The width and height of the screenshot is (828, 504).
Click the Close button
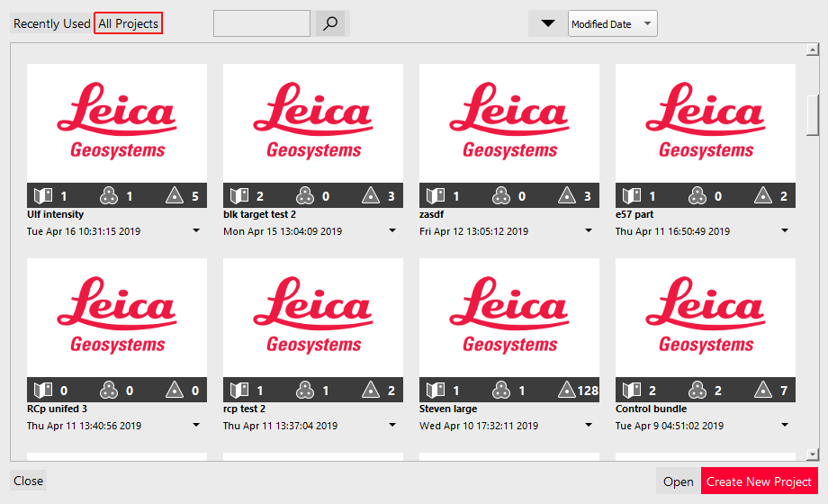[x=28, y=481]
